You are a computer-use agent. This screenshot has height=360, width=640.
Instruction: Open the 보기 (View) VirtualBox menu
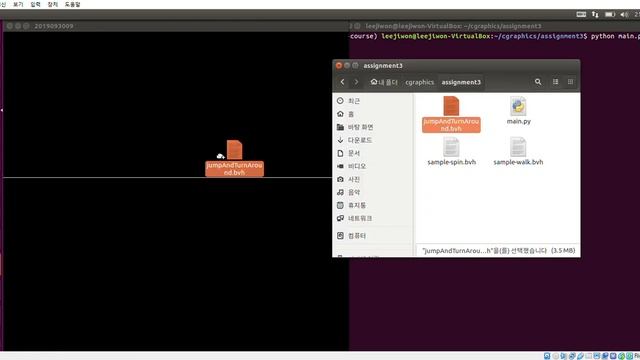[x=18, y=4]
